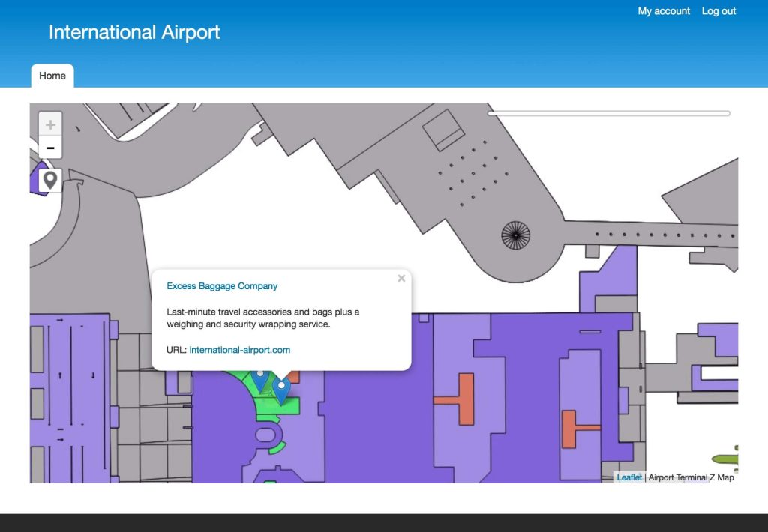Image resolution: width=768 pixels, height=532 pixels.
Task: Click the circular sunburst feature on the map
Action: [x=517, y=235]
